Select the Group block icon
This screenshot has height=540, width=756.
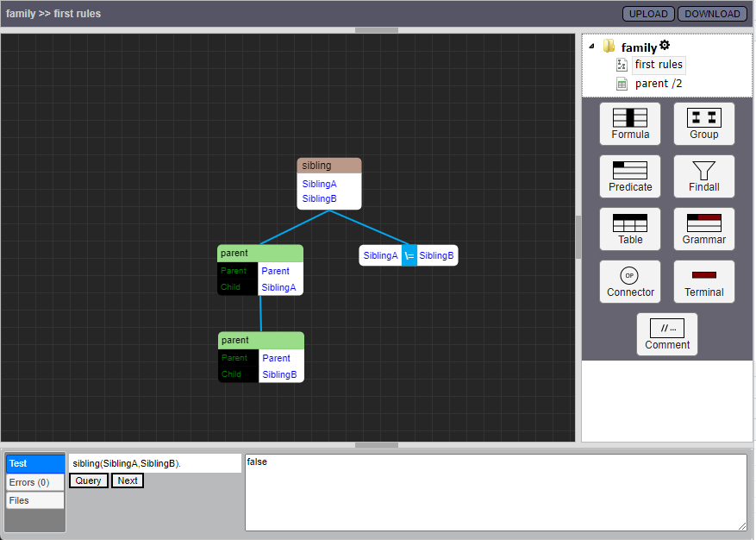(703, 123)
